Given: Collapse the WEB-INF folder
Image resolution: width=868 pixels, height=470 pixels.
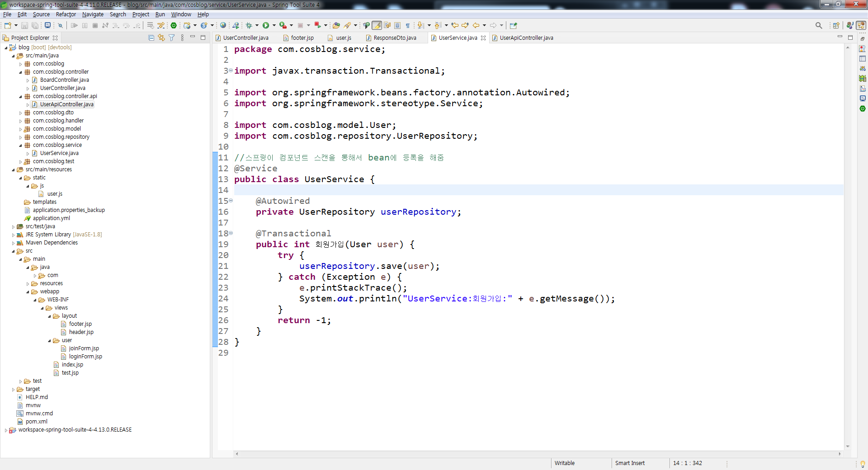Looking at the screenshot, I should point(35,300).
